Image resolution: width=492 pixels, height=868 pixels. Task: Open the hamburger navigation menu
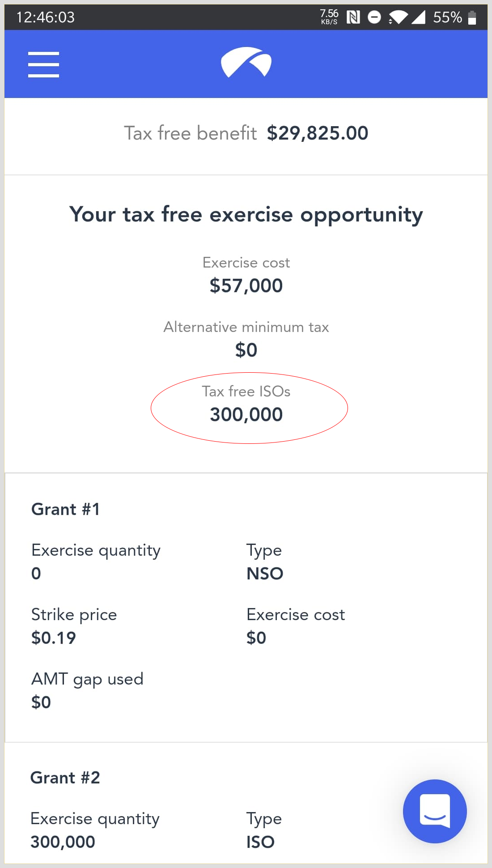[43, 64]
